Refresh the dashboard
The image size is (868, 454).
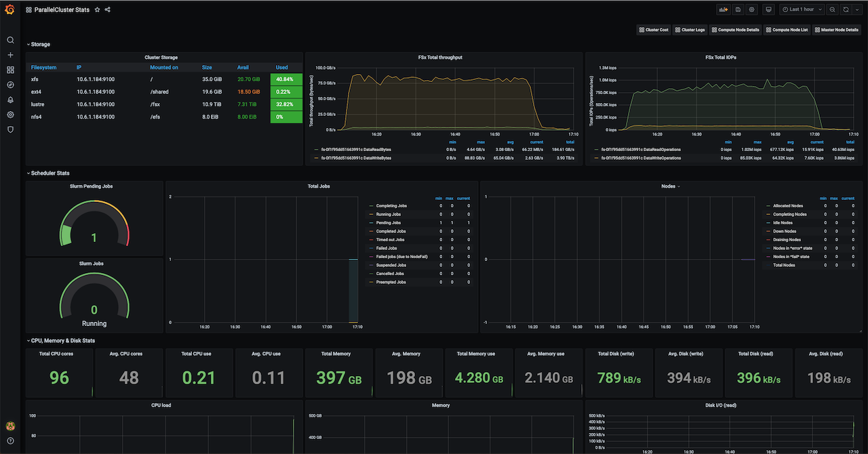846,9
